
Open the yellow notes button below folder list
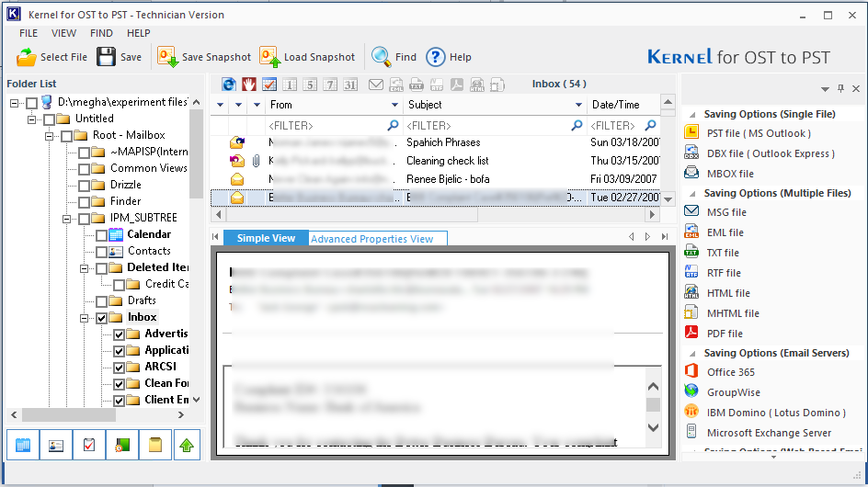coord(155,445)
